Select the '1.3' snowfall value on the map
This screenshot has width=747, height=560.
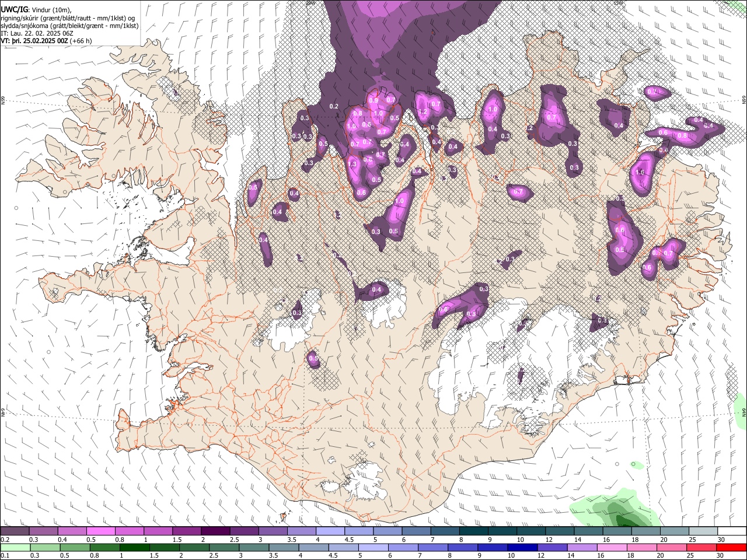[x=352, y=164]
